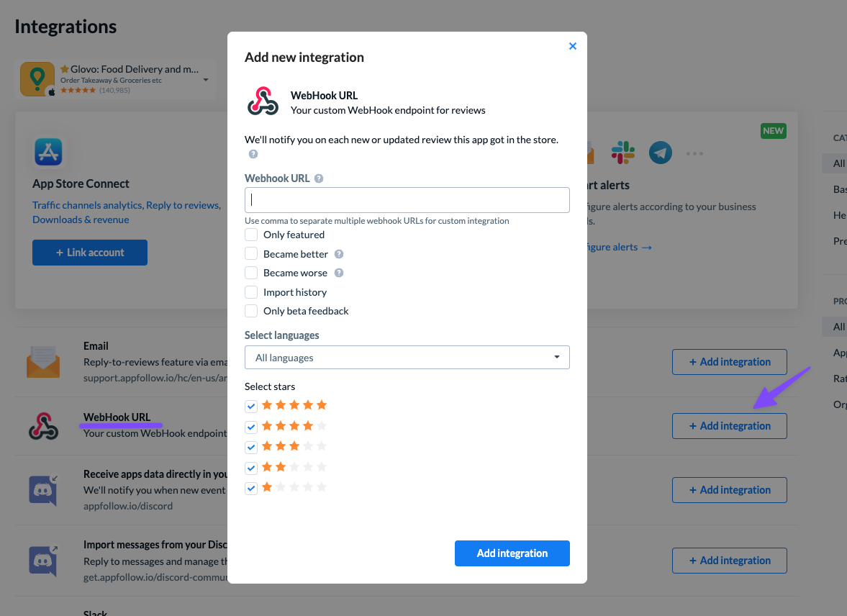
Task: Tick the Import history checkbox
Action: click(x=251, y=292)
